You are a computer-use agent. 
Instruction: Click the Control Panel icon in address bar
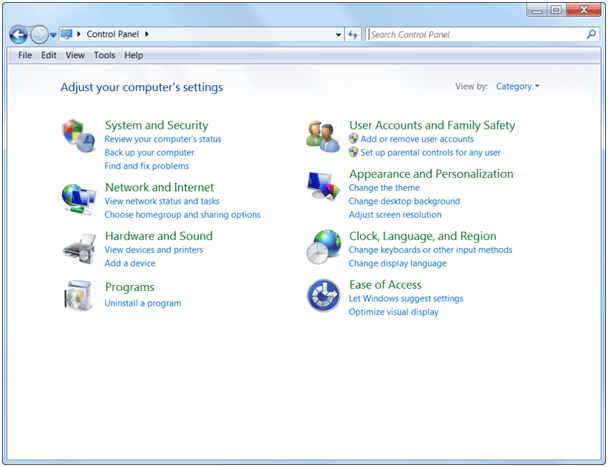pos(67,34)
